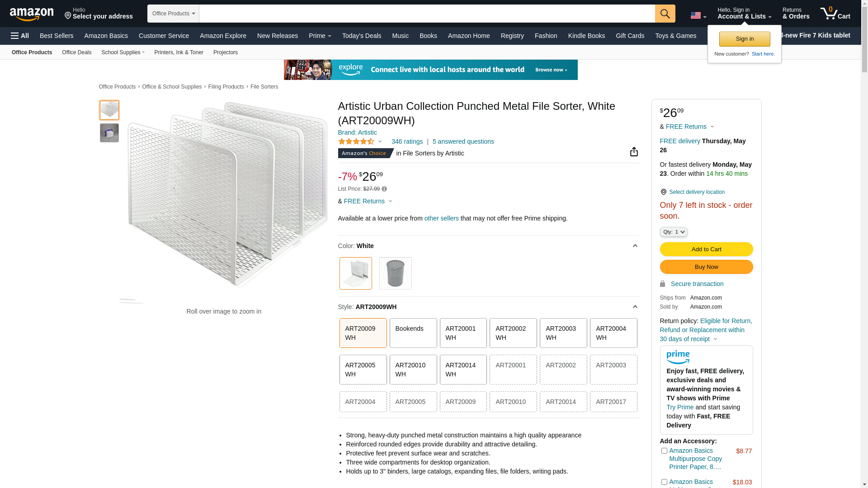Open the Qty quantity dropdown
This screenshot has height=488, width=868.
coord(673,232)
